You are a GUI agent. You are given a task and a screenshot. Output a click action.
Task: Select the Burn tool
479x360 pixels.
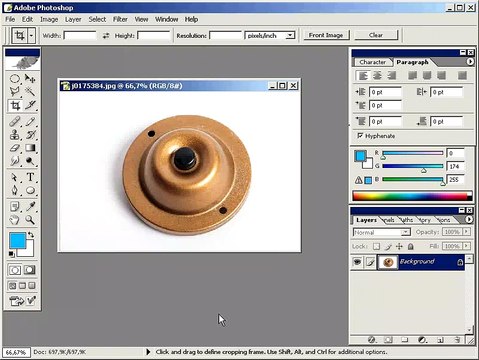(30, 161)
